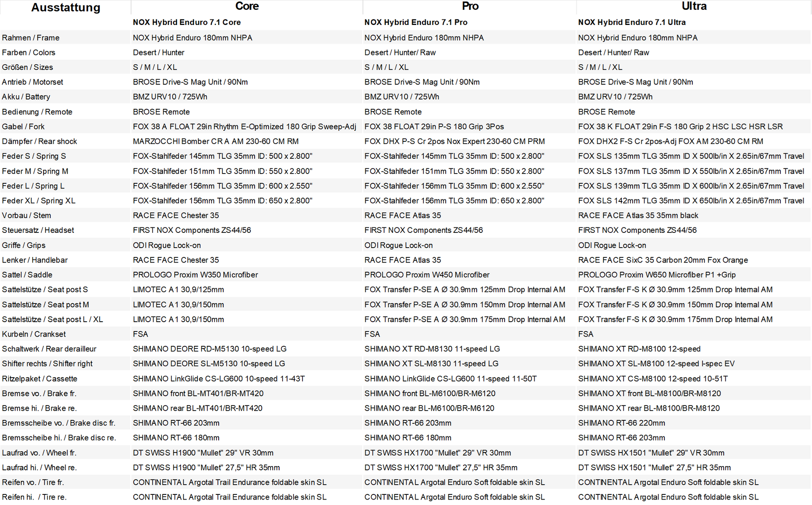Click SHIMANO DEORE RD-M5130 cell
This screenshot has height=505, width=812.
(210, 349)
